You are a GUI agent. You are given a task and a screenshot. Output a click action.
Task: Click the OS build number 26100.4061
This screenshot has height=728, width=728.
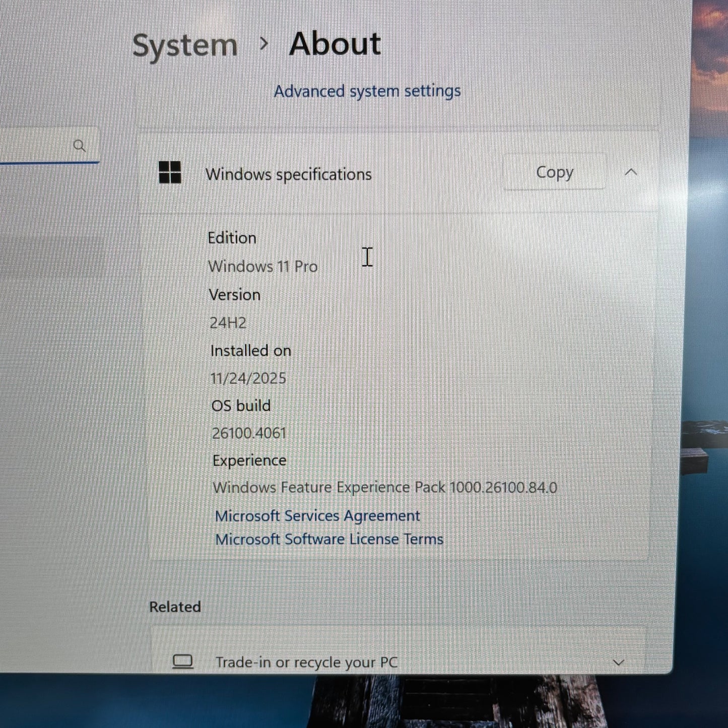click(x=249, y=433)
